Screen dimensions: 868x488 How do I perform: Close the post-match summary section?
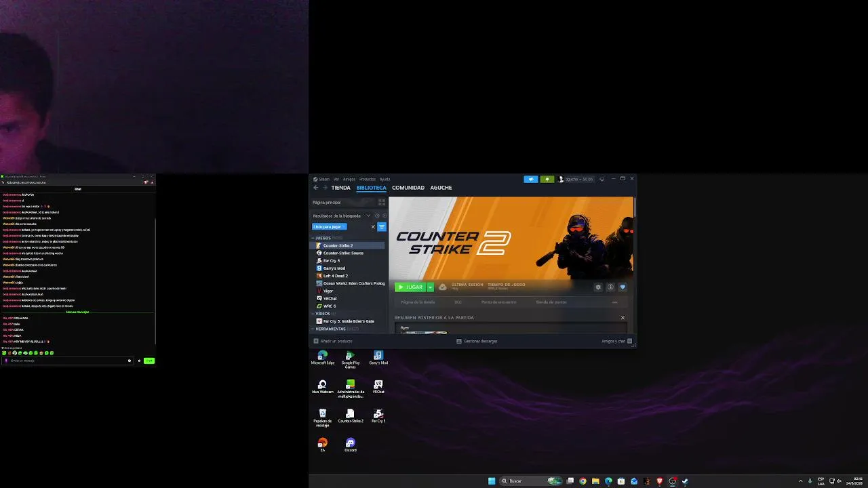623,318
